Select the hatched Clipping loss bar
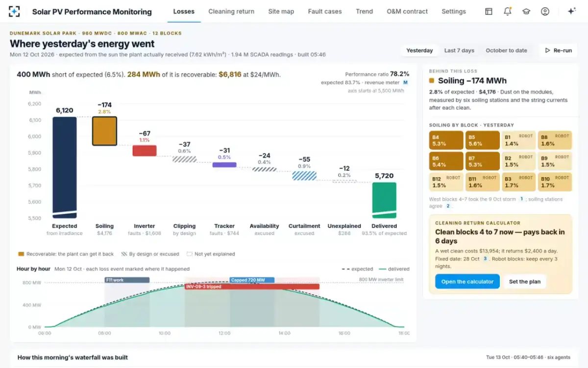Viewport: 588px width, 368px height. [184, 159]
